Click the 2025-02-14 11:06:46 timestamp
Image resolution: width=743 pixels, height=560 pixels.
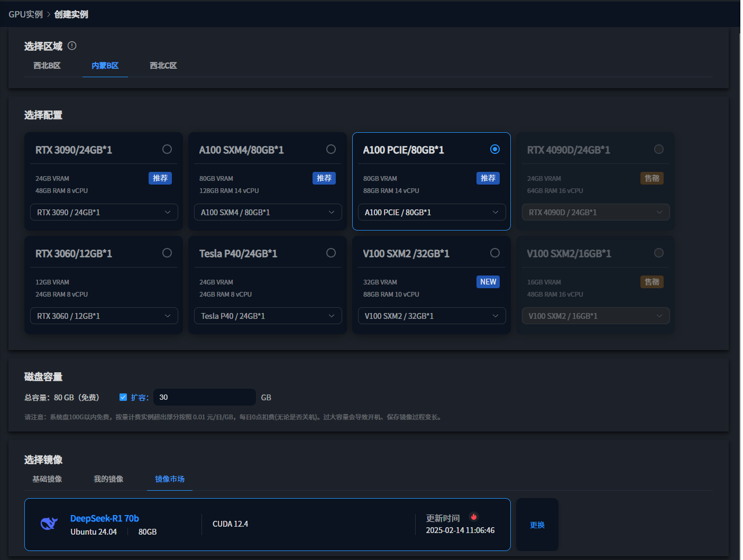(x=461, y=530)
